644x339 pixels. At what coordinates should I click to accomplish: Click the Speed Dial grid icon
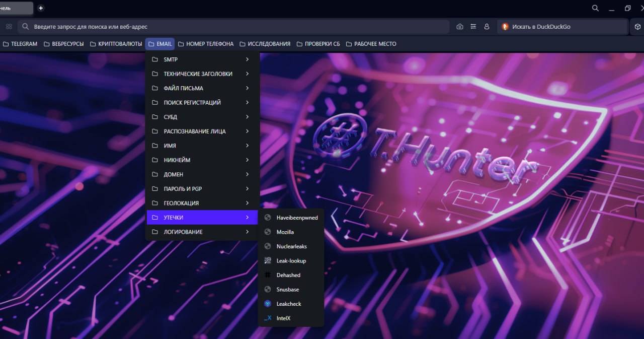pyautogui.click(x=9, y=27)
